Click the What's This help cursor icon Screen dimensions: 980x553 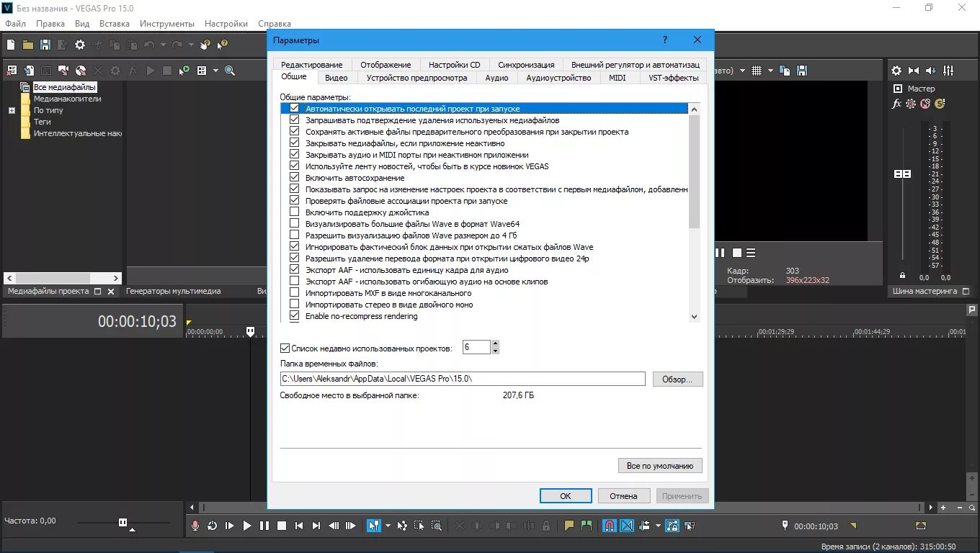click(222, 45)
